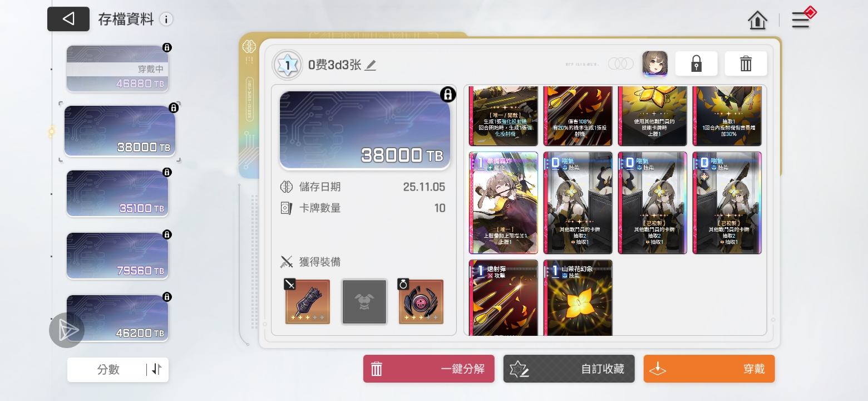Toggle the lock button beside the trash
The width and height of the screenshot is (868, 401).
pos(696,63)
